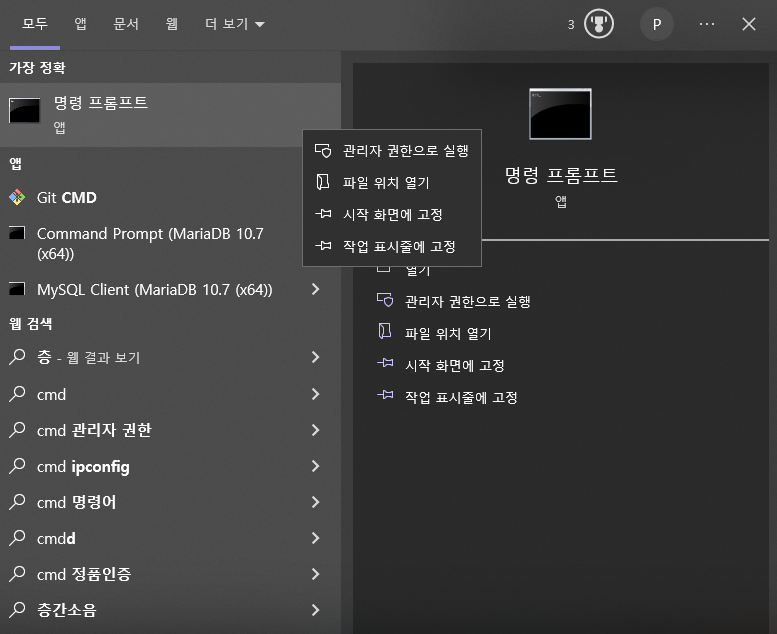Choose 작업 표시줄에 고정 in context menu
This screenshot has width=777, height=634.
[x=391, y=246]
